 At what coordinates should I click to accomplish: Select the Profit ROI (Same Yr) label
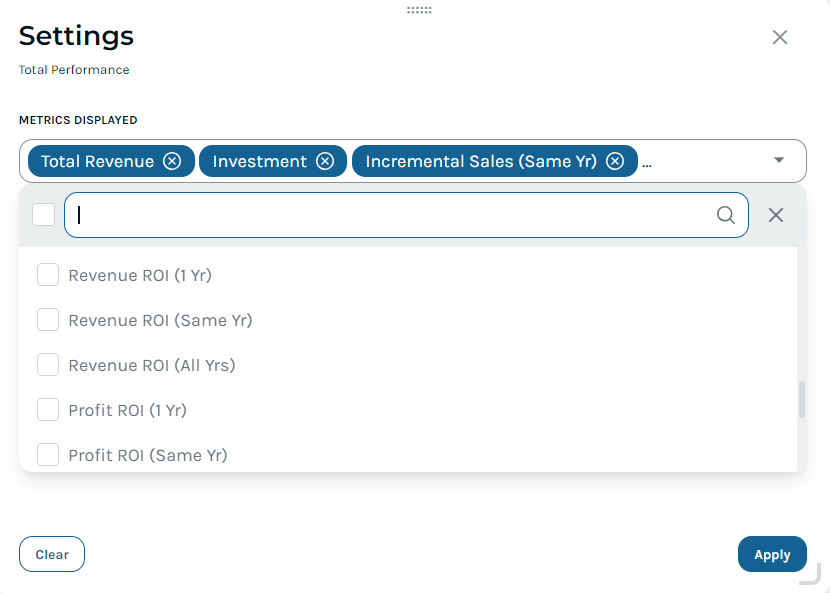[x=148, y=455]
